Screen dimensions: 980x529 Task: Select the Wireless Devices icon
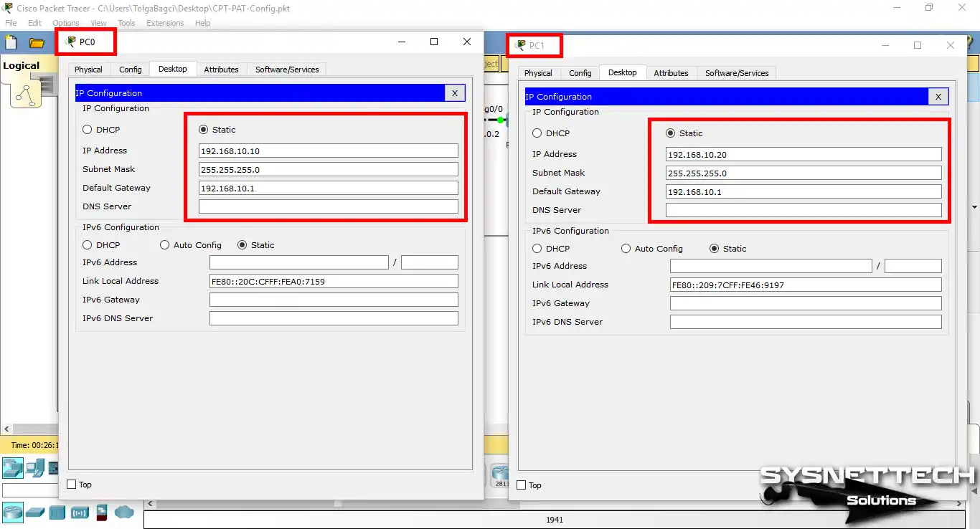(x=79, y=513)
